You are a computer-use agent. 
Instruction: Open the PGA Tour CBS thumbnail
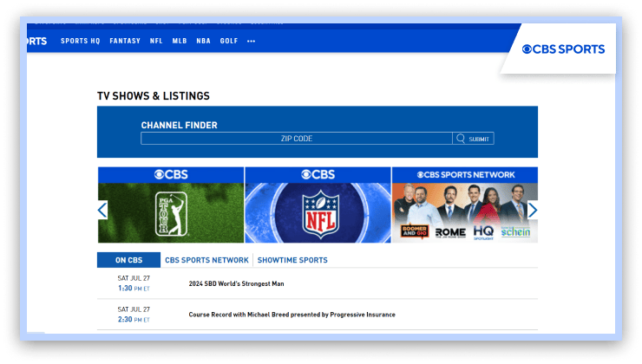(171, 205)
